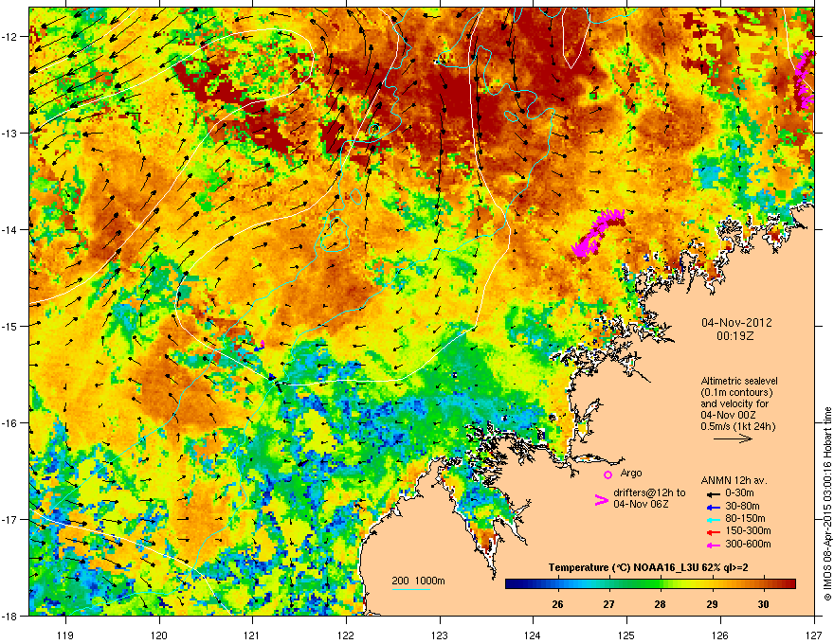Click the '0.5m/s (1kt 24h)' text
Image resolution: width=834 pixels, height=644 pixels.
737,427
